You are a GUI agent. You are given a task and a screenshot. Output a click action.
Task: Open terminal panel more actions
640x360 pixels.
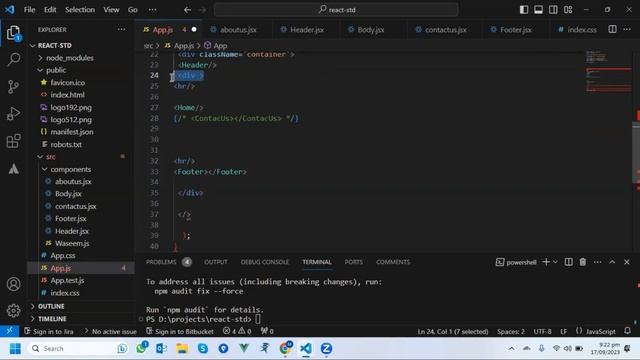598,262
